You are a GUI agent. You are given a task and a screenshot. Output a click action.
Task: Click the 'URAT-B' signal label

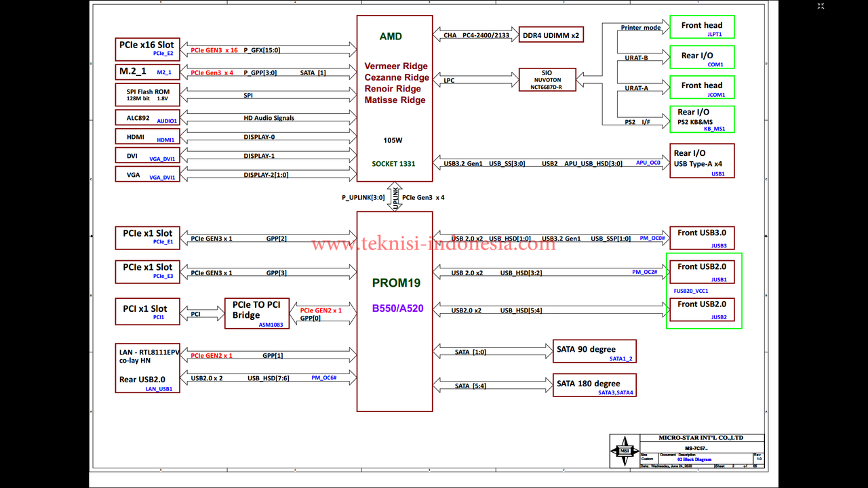[636, 58]
